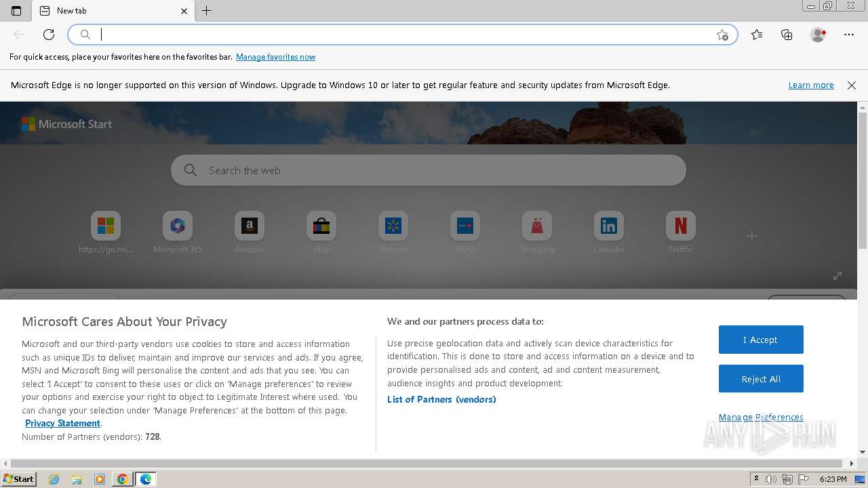The width and height of the screenshot is (868, 488).
Task: Open Learn more about Edge support
Action: coord(811,85)
